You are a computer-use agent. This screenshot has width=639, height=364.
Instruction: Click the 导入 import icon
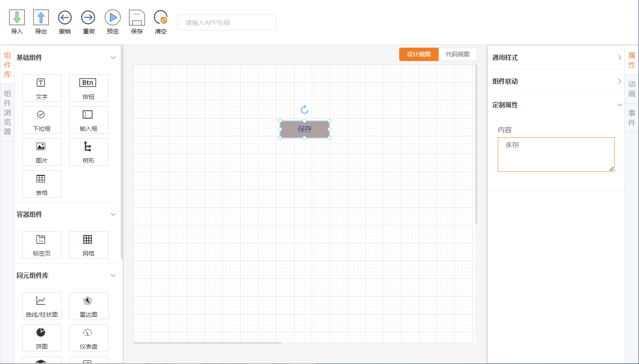17,18
